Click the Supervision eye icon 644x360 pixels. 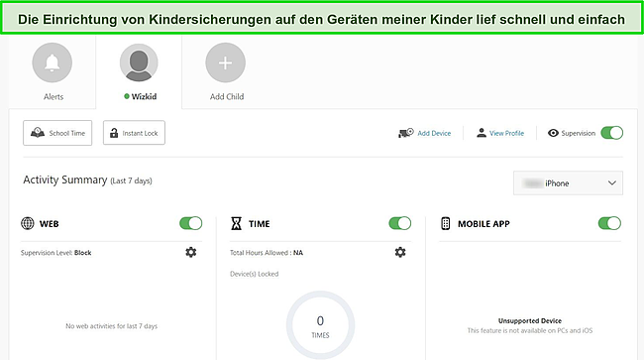553,133
